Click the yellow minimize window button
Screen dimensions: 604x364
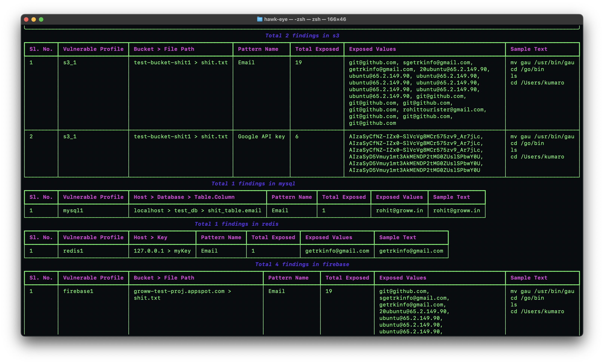click(x=34, y=19)
